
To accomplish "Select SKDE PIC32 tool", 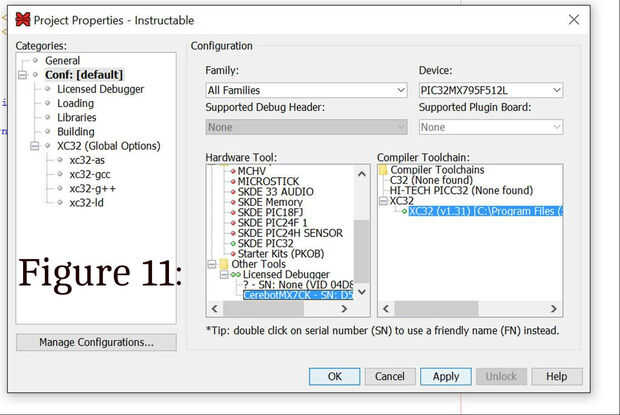I will coord(266,243).
